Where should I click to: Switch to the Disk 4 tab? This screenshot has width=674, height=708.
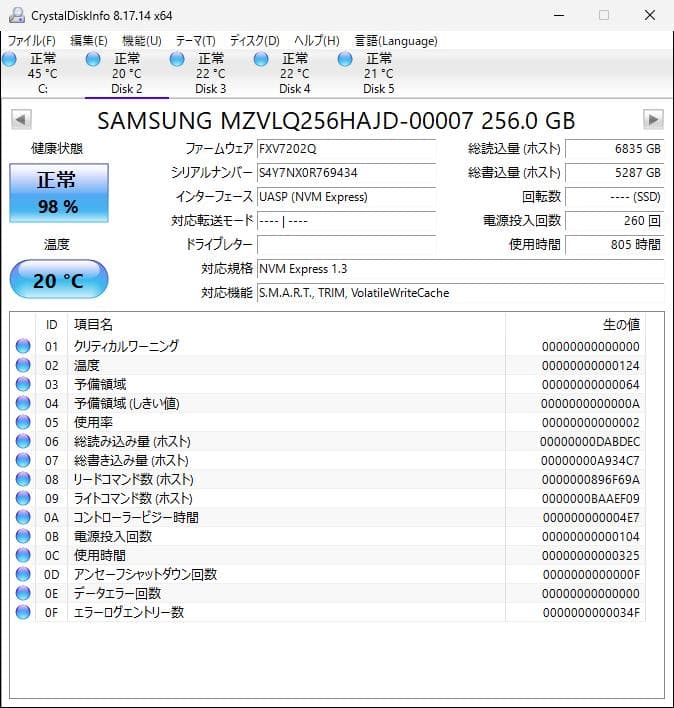click(295, 74)
